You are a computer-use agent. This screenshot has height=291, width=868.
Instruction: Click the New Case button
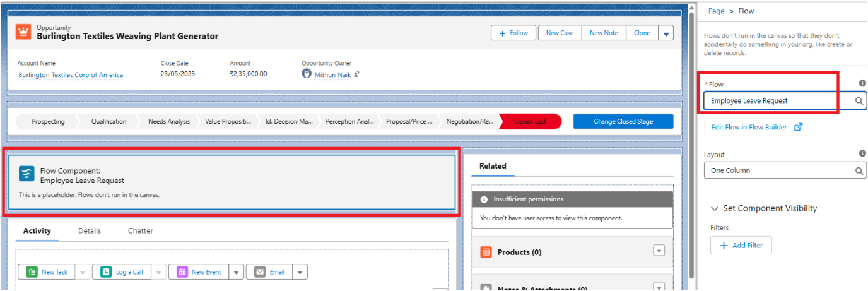pyautogui.click(x=560, y=33)
